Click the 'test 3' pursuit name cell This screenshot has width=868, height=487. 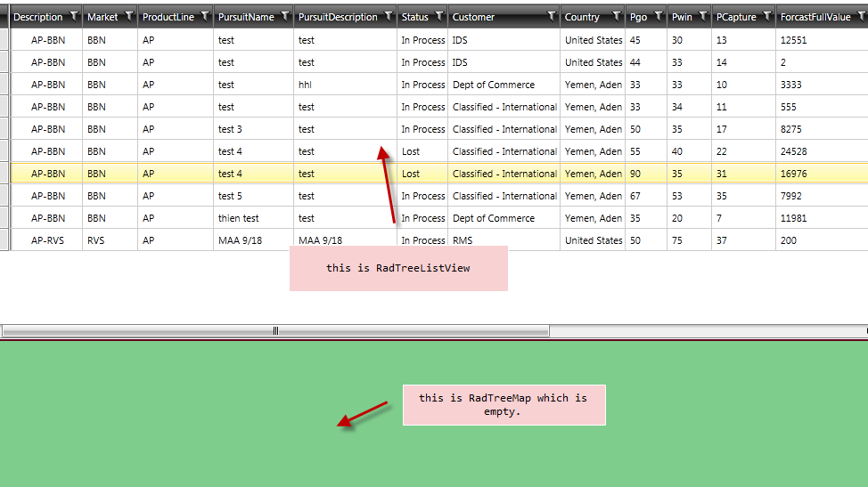tap(230, 129)
